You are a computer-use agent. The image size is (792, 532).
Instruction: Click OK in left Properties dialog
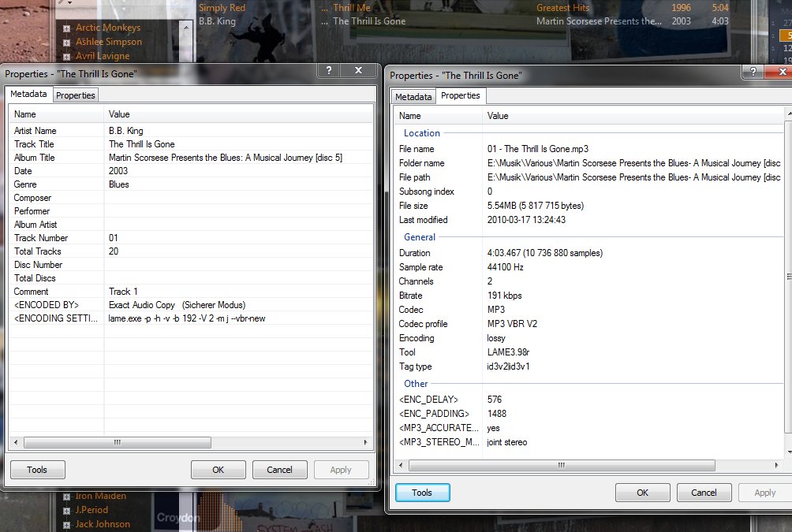pyautogui.click(x=219, y=470)
